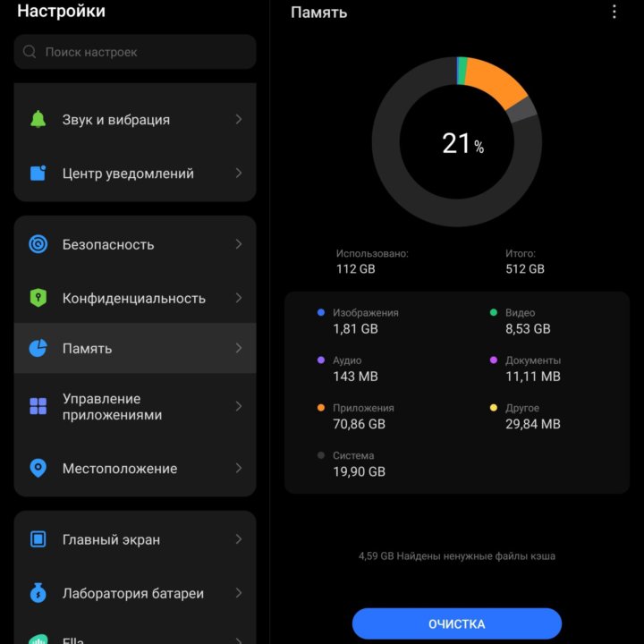Click the bell icon for Звук и вибрация
This screenshot has width=644, height=644.
[x=38, y=120]
